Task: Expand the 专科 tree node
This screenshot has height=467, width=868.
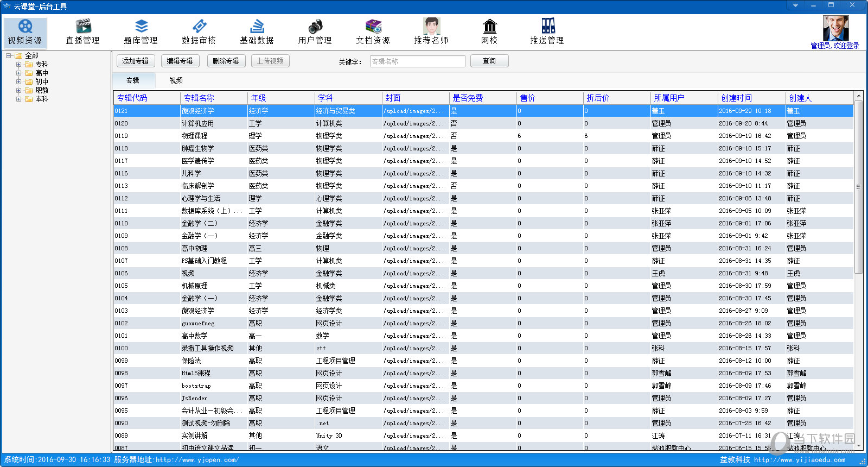Action: 19,64
